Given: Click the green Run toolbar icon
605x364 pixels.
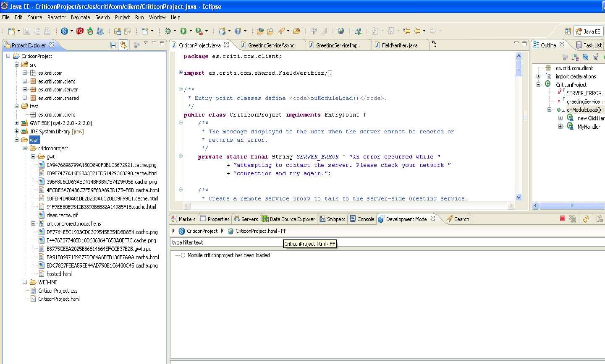Looking at the screenshot, I should coord(183,31).
